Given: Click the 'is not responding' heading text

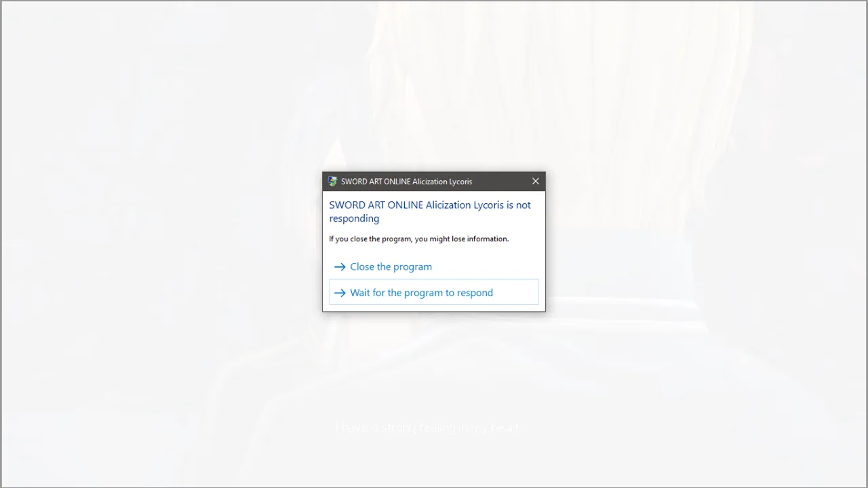Looking at the screenshot, I should [x=430, y=211].
